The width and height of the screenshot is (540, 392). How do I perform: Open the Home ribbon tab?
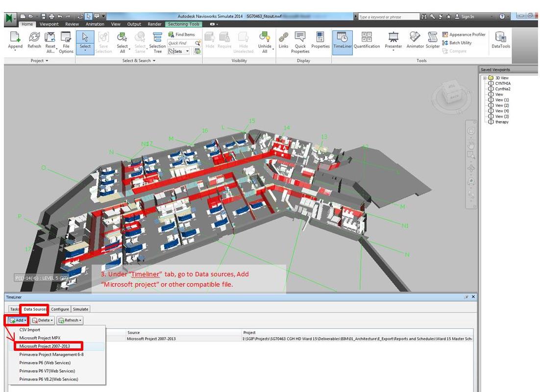[x=27, y=24]
